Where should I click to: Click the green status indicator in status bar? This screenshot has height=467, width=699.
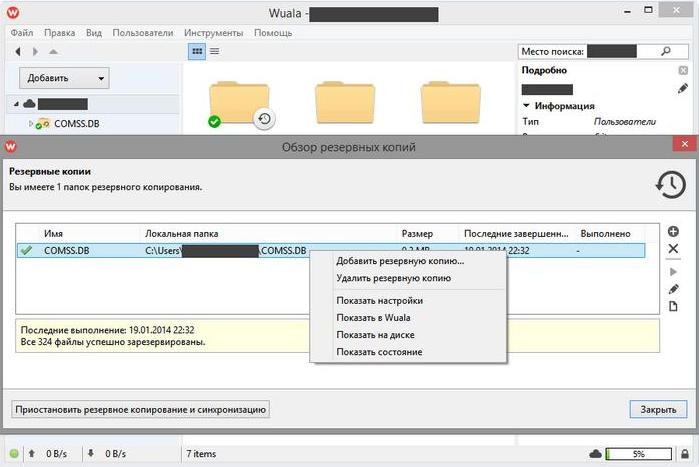[x=14, y=454]
